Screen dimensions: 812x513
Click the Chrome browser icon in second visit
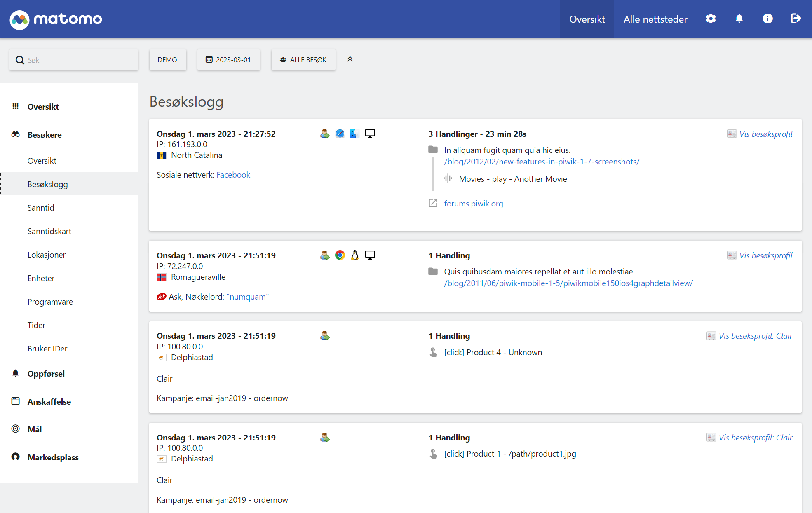click(340, 255)
